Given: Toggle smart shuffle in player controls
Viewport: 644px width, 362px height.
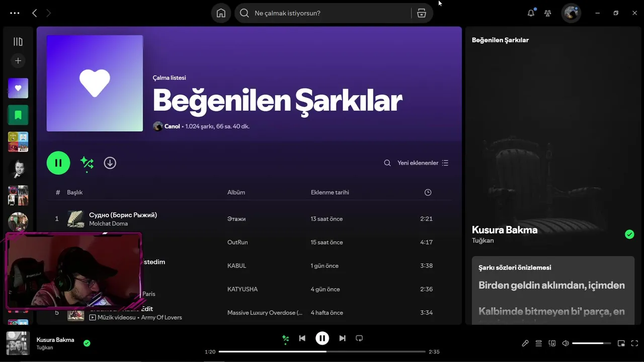Looking at the screenshot, I should [x=286, y=339].
